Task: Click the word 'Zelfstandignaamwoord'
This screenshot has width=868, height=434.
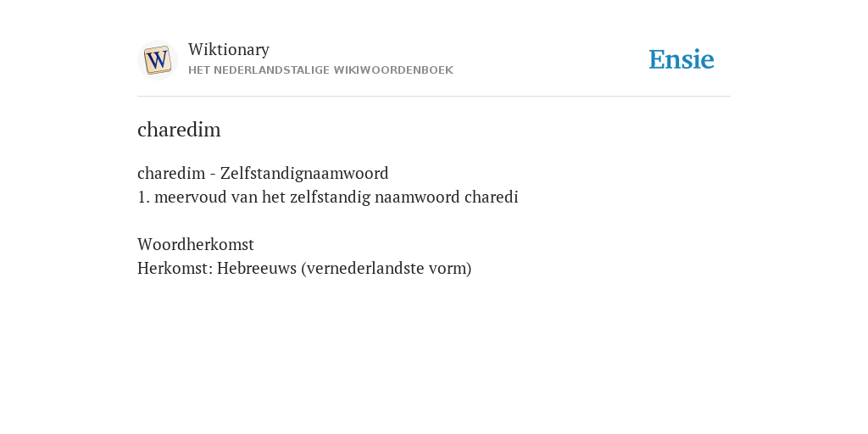Action: [304, 173]
